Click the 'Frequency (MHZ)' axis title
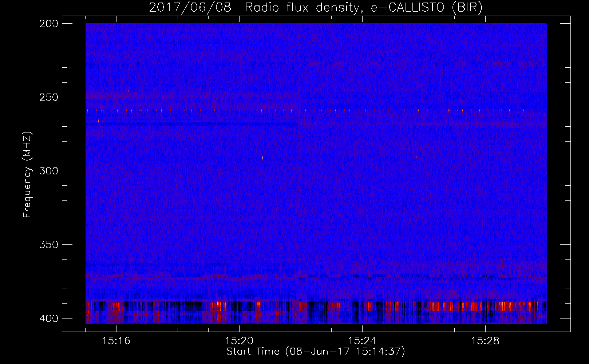This screenshot has height=364, width=589. pos(27,174)
